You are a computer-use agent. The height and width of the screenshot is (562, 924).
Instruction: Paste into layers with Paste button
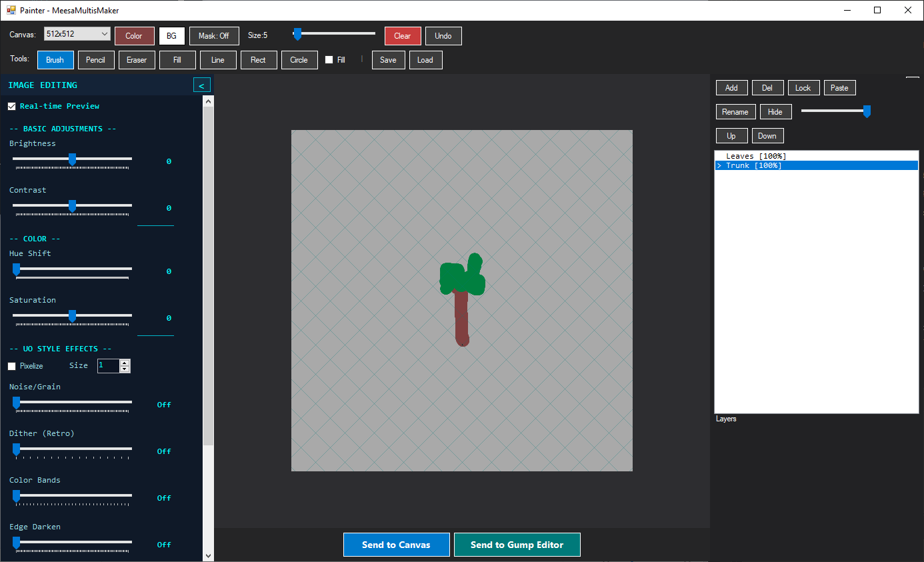pos(840,88)
